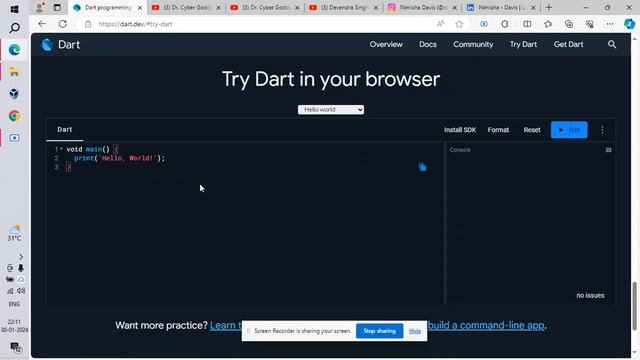This screenshot has height=360, width=640.
Task: Click the Run button
Action: pyautogui.click(x=569, y=130)
